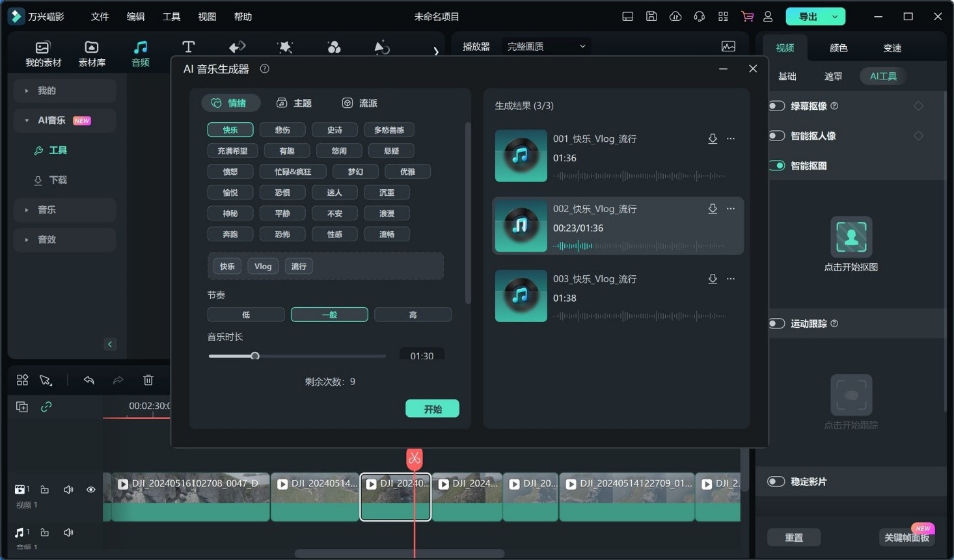The image size is (954, 560).
Task: Open the 编辑 menu
Action: pos(135,16)
